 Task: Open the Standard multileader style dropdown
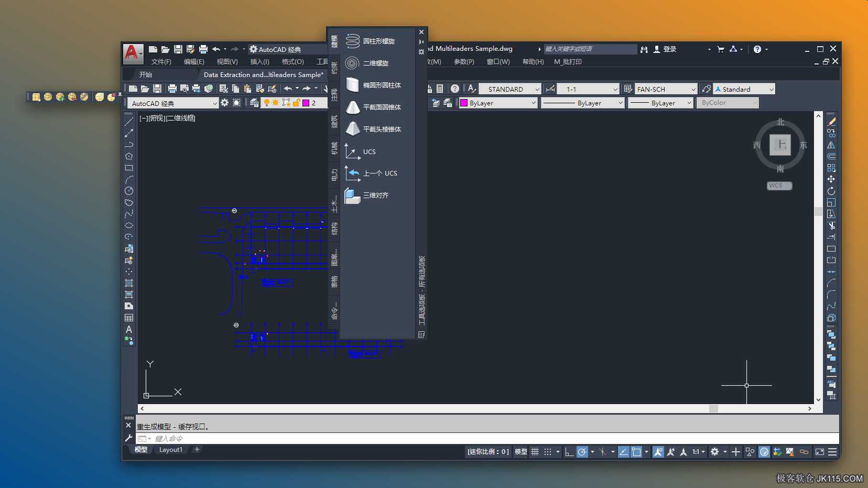point(744,89)
